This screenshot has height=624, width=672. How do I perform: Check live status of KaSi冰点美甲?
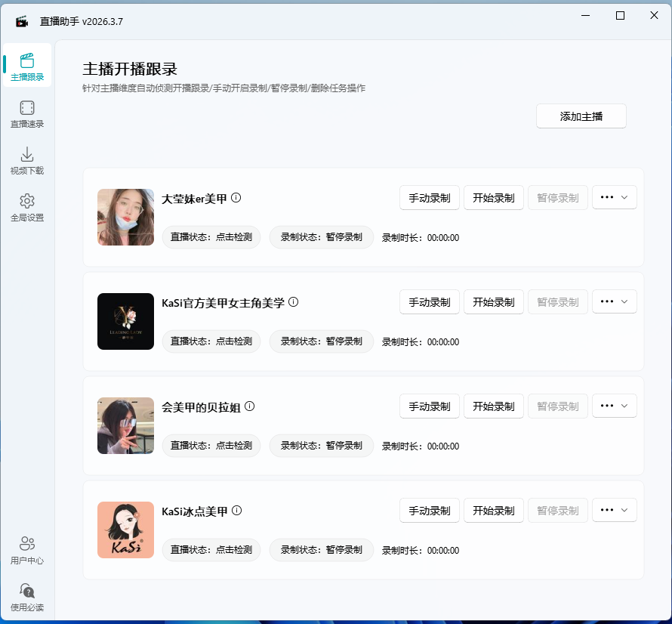[211, 550]
